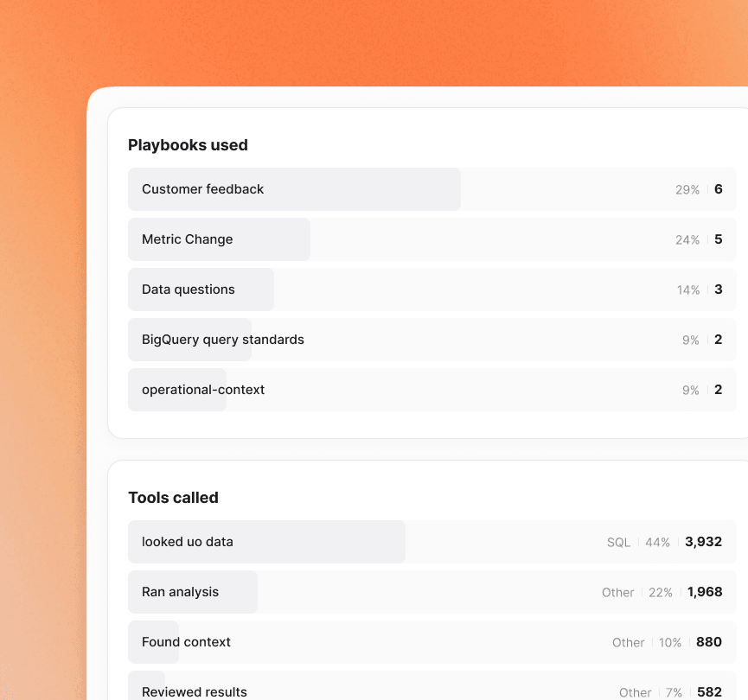Screen dimensions: 748x700
Task: Click the SQL tag on looked uo data
Action: pyautogui.click(x=619, y=542)
